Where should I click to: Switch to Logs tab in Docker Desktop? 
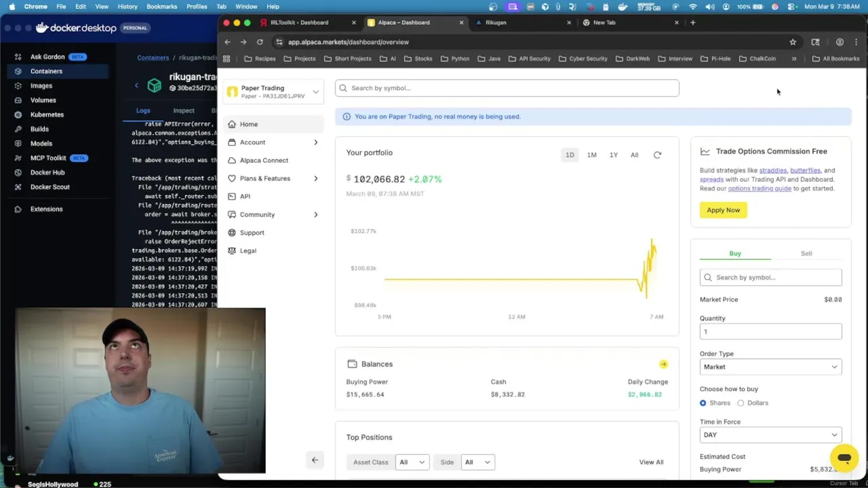coord(143,110)
